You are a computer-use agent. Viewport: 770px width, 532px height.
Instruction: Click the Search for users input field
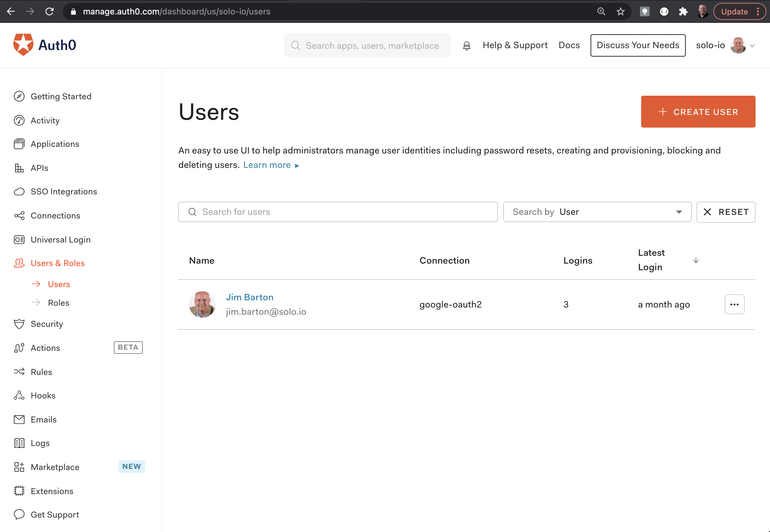pyautogui.click(x=339, y=212)
